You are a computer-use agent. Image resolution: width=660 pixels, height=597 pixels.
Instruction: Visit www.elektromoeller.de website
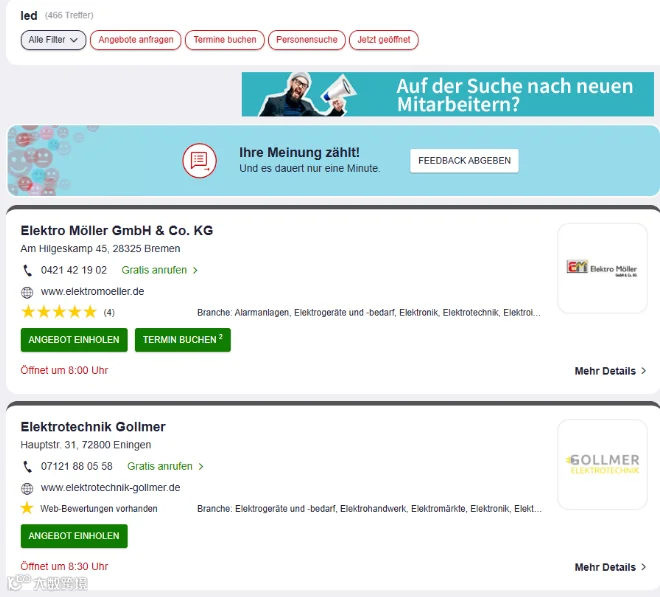92,291
